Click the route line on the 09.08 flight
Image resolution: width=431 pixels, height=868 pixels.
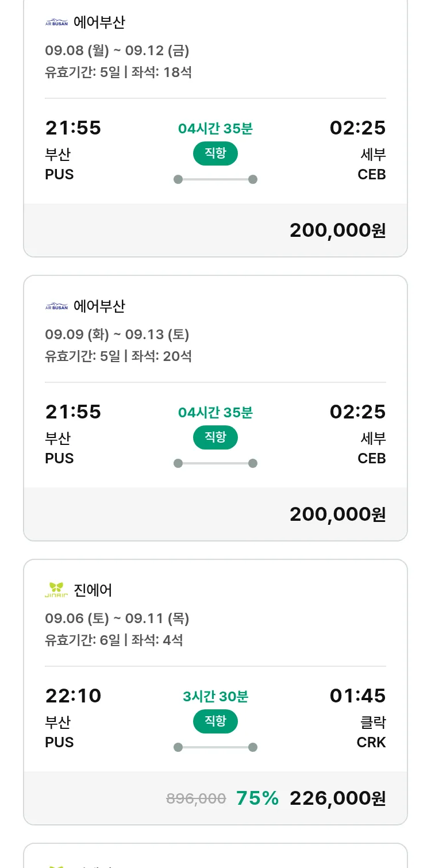(x=215, y=179)
